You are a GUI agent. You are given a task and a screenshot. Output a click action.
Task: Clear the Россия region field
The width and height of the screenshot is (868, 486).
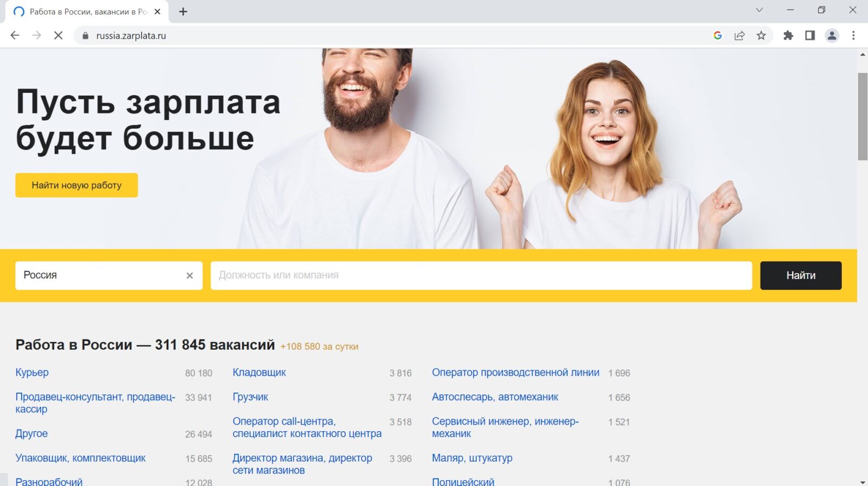pos(190,275)
